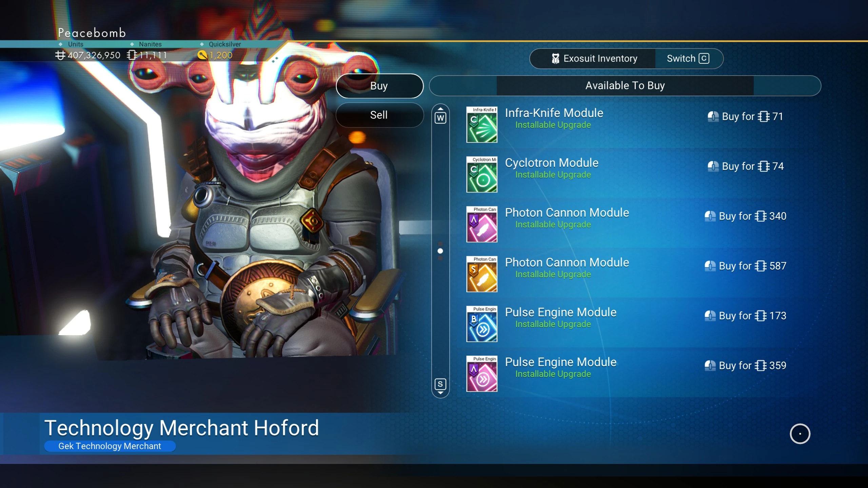This screenshot has width=868, height=488.
Task: Switch inventory using the Switch C button
Action: click(x=688, y=59)
